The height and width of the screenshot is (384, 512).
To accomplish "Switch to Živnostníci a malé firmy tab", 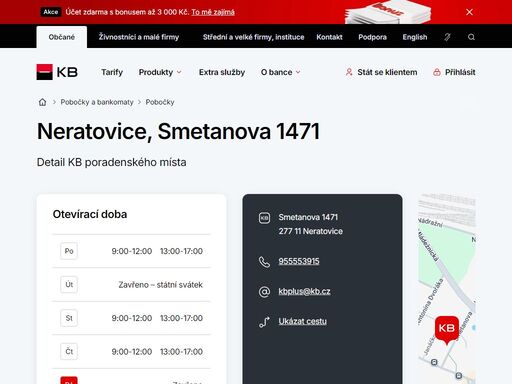I will pyautogui.click(x=139, y=37).
